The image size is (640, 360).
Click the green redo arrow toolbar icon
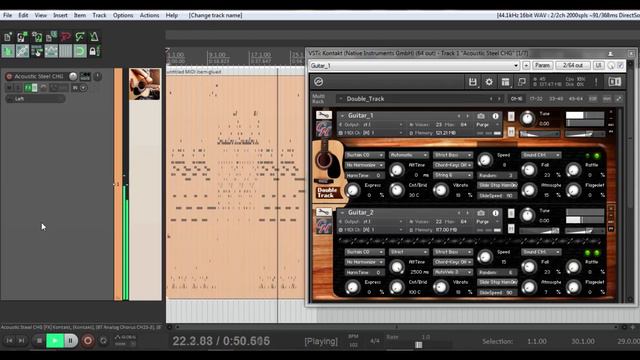(80, 37)
